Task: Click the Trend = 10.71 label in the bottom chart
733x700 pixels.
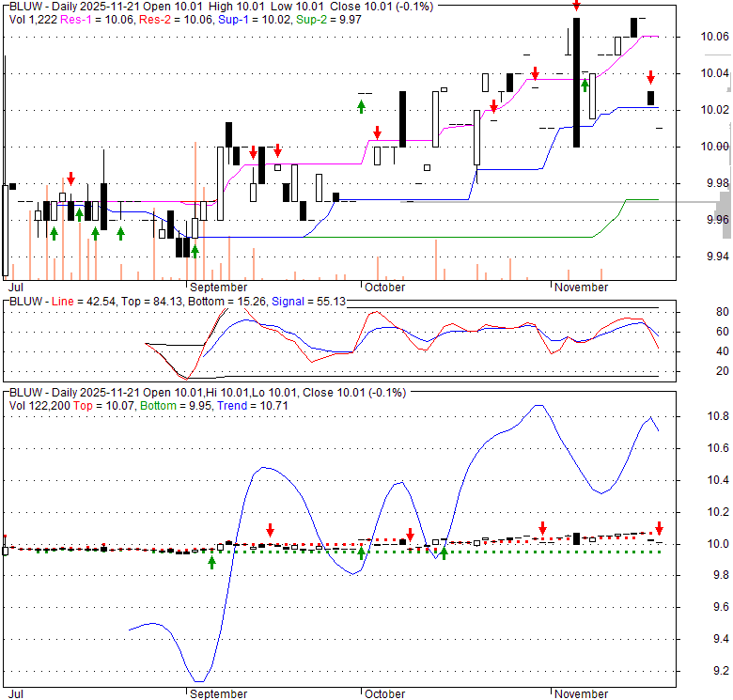Action: coord(246,405)
